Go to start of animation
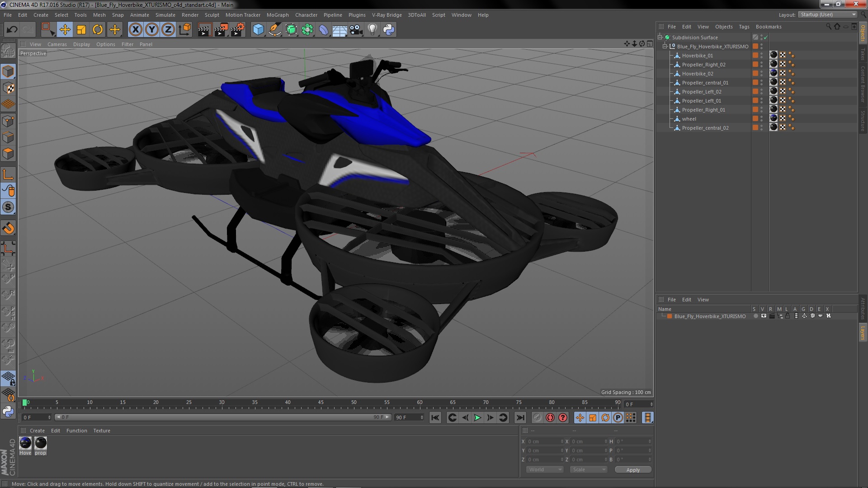Screen dimensions: 868x488 coord(435,418)
